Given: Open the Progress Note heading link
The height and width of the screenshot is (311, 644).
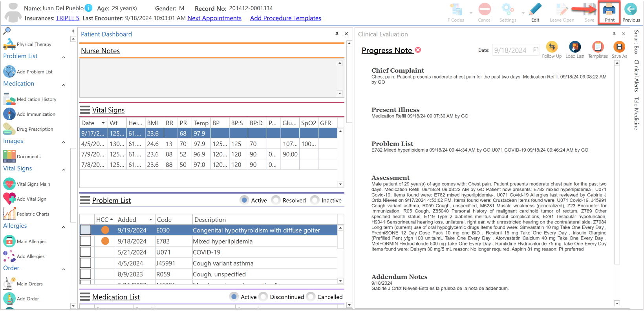Looking at the screenshot, I should tap(387, 50).
